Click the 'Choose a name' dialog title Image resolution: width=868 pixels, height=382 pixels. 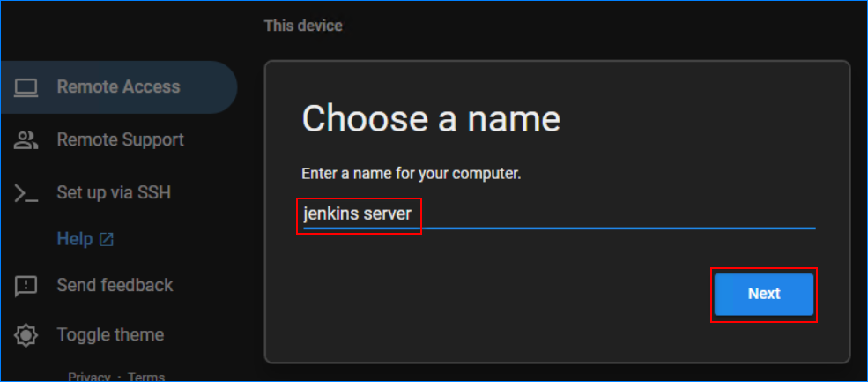[431, 118]
